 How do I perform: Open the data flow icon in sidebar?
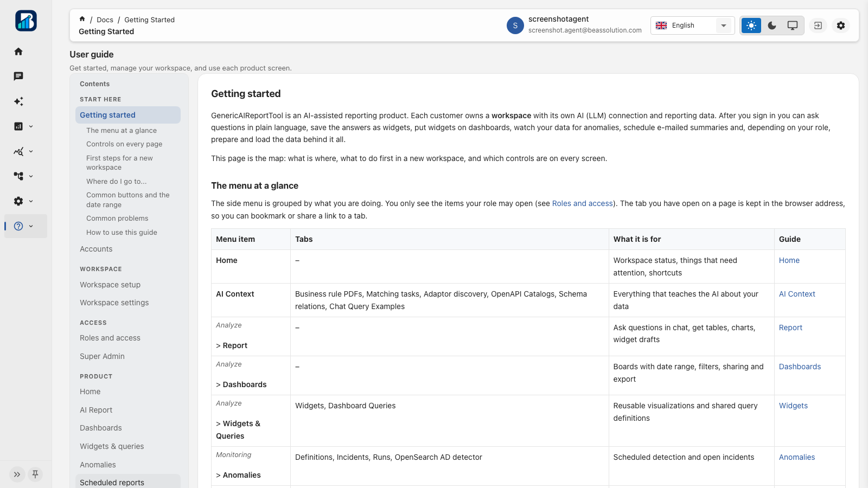click(18, 176)
